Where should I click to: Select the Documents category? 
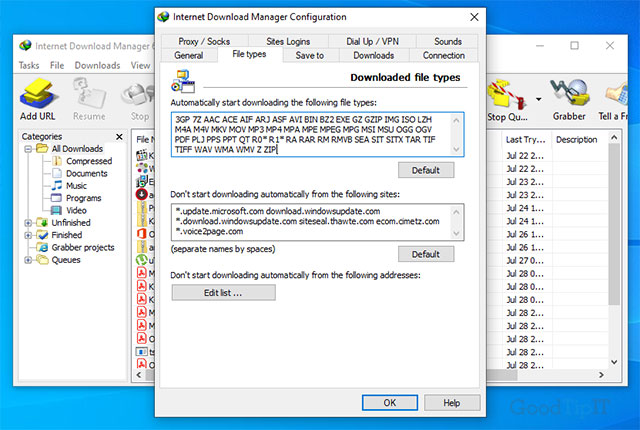click(x=87, y=173)
